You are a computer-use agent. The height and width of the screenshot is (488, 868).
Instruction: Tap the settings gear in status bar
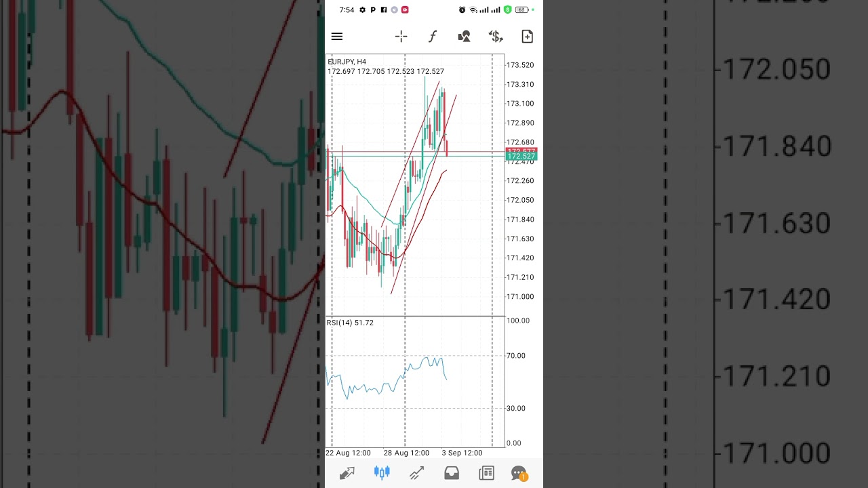362,10
